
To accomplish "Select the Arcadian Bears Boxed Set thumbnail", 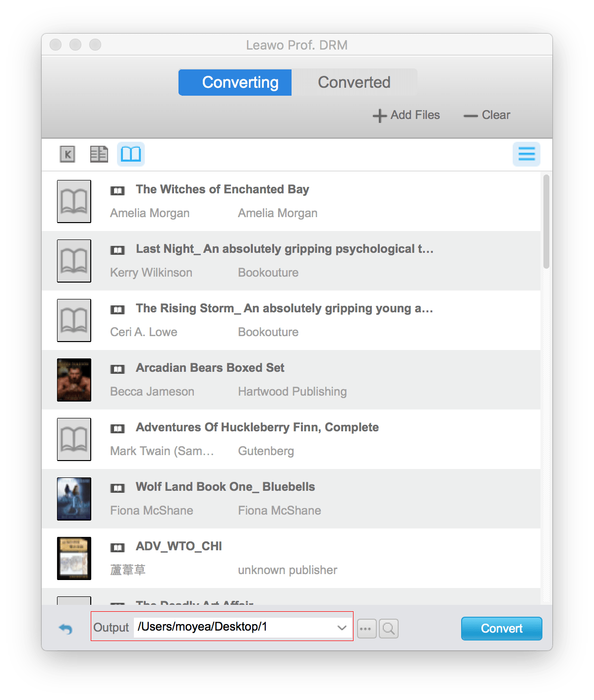I will (74, 380).
